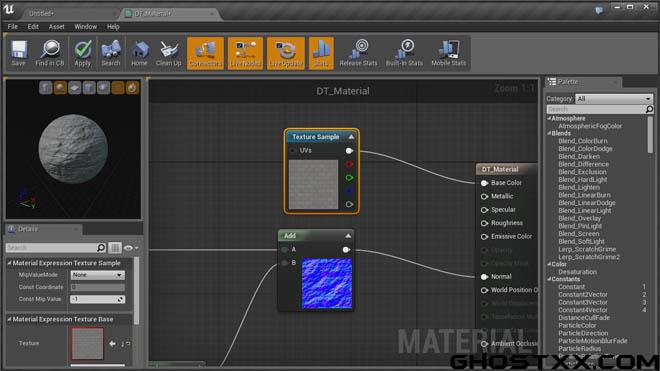Image resolution: width=660 pixels, height=371 pixels.
Task: Open the Search binoculars tool
Action: coord(111,53)
